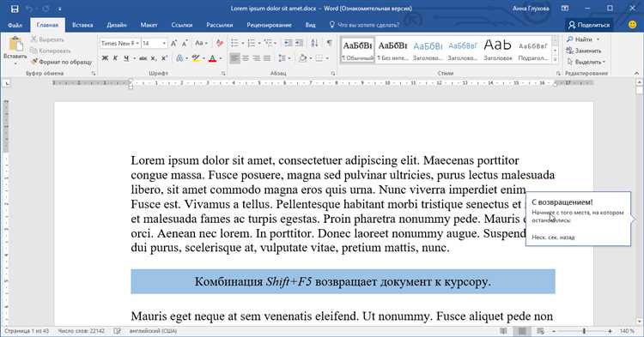
Task: Select the Без интервала style
Action: 392,51
